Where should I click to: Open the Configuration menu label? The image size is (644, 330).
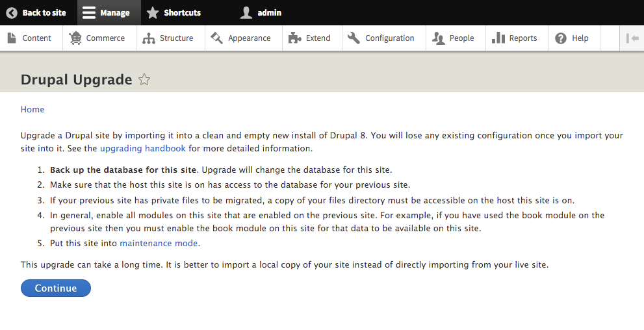click(390, 38)
